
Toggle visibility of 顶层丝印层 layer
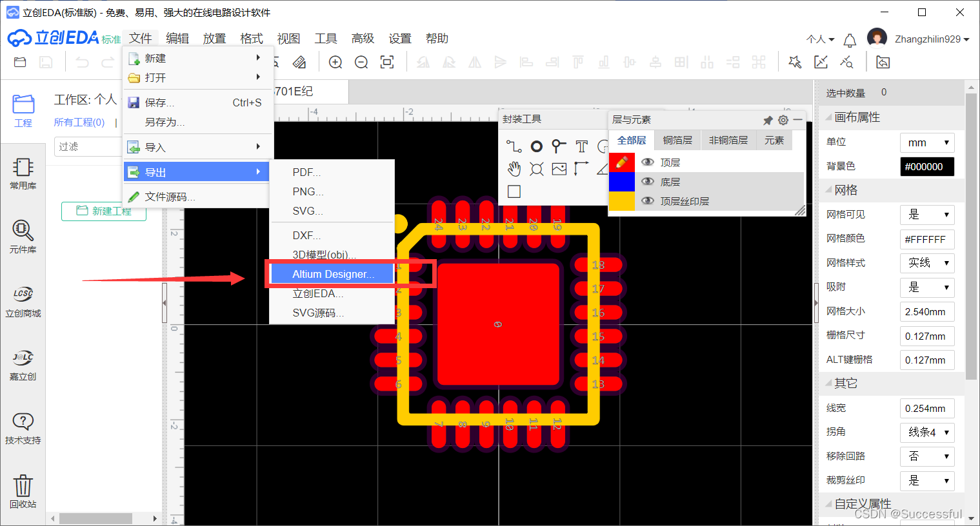648,201
